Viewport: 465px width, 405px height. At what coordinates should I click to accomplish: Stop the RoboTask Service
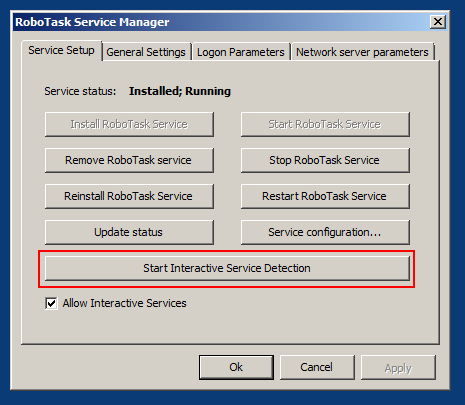[x=325, y=160]
